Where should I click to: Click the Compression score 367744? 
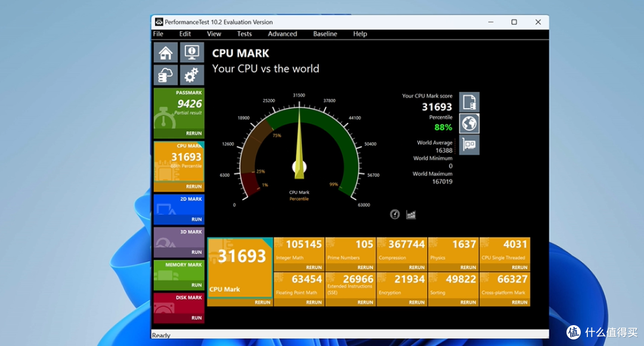pyautogui.click(x=407, y=244)
